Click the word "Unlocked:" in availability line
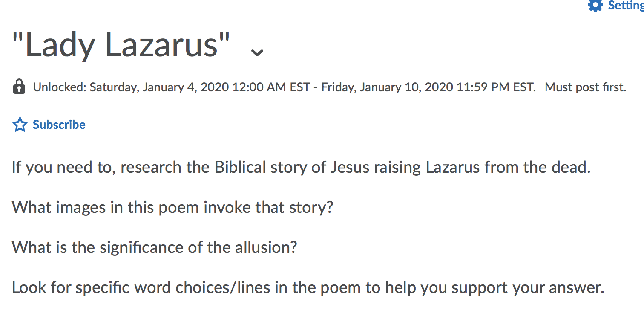Image resolution: width=644 pixels, height=325 pixels. coord(60,87)
